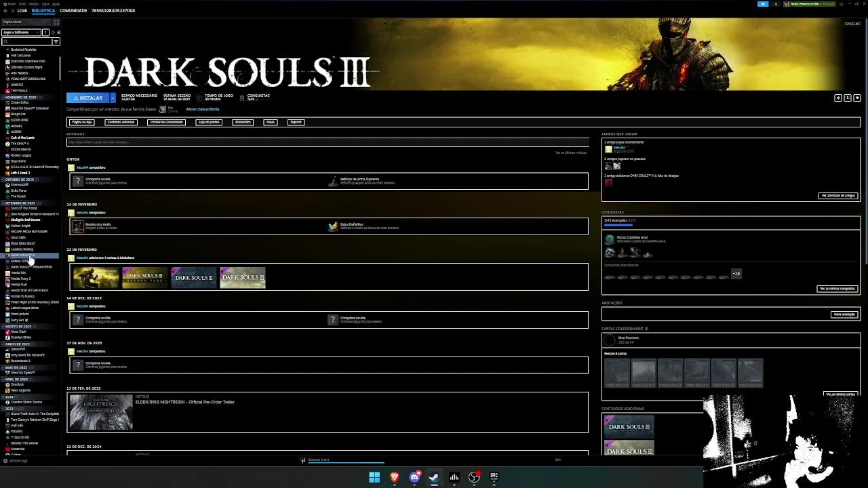This screenshot has height=488, width=868.
Task: Open the Estus Definitivo achievement icon
Action: point(332,226)
